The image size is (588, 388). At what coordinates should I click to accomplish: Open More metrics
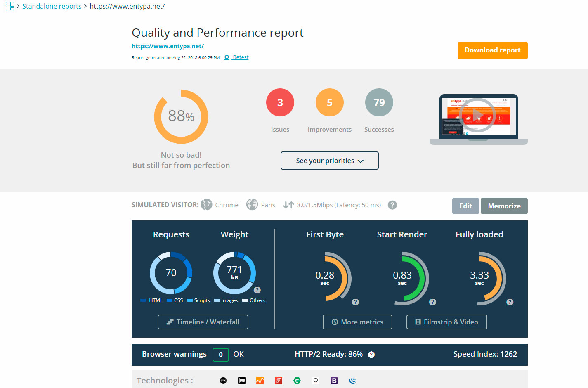tap(357, 322)
